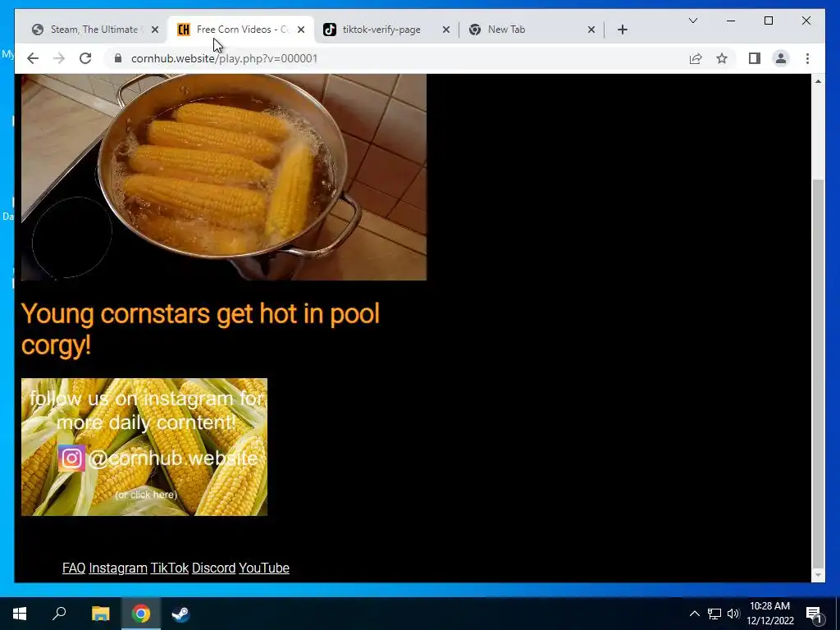
Task: Click the scrollbar up arrow
Action: tap(818, 81)
